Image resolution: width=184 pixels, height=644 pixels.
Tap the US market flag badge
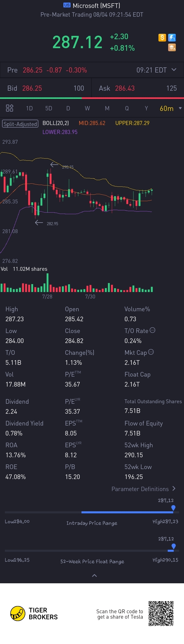tap(67, 5)
